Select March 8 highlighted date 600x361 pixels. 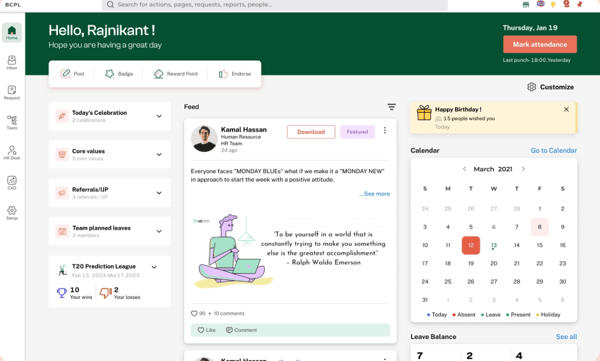(x=540, y=227)
